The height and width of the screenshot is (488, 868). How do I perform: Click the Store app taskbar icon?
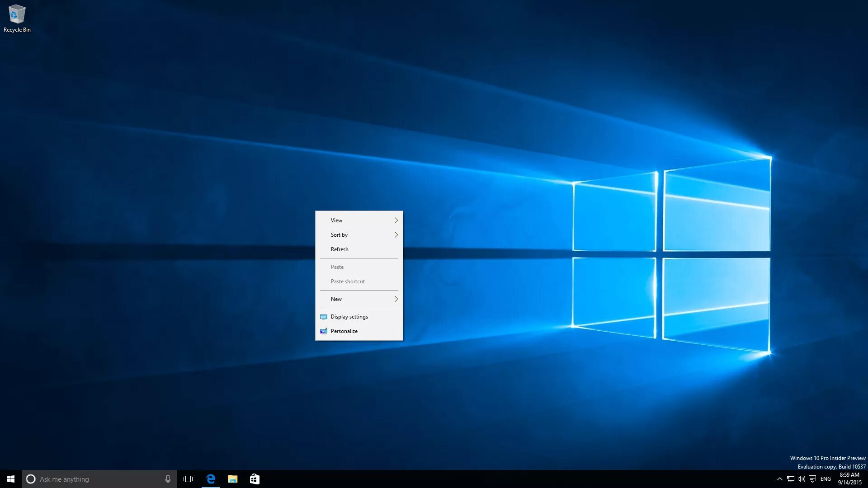[254, 479]
